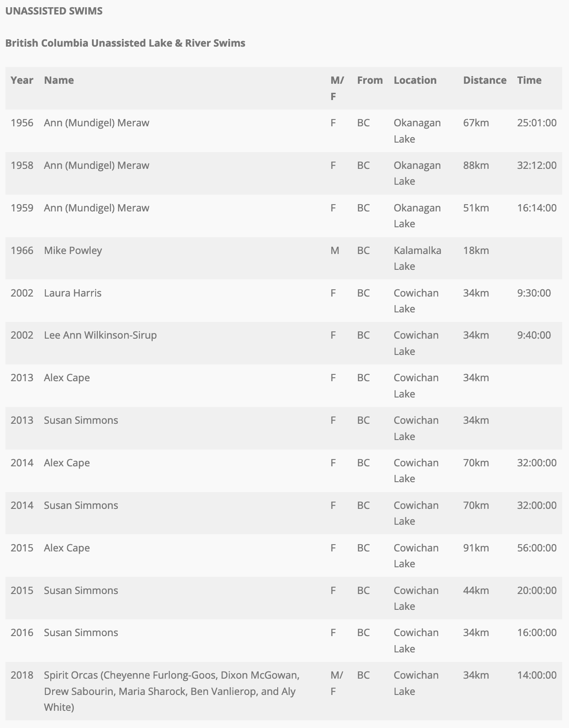
Task: Click the 56:00:00 time value
Action: pyautogui.click(x=537, y=548)
